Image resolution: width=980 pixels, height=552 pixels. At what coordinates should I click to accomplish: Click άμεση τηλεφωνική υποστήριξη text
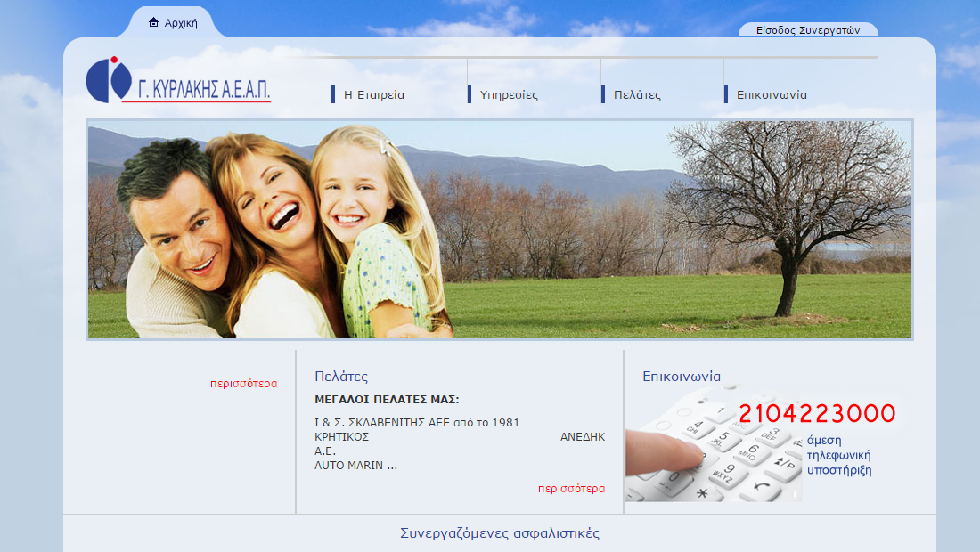[x=838, y=455]
